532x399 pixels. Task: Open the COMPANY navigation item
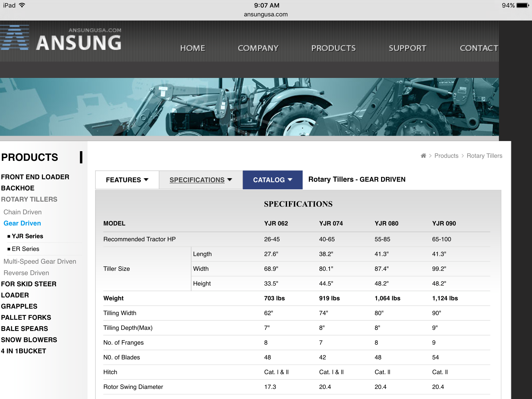click(258, 48)
